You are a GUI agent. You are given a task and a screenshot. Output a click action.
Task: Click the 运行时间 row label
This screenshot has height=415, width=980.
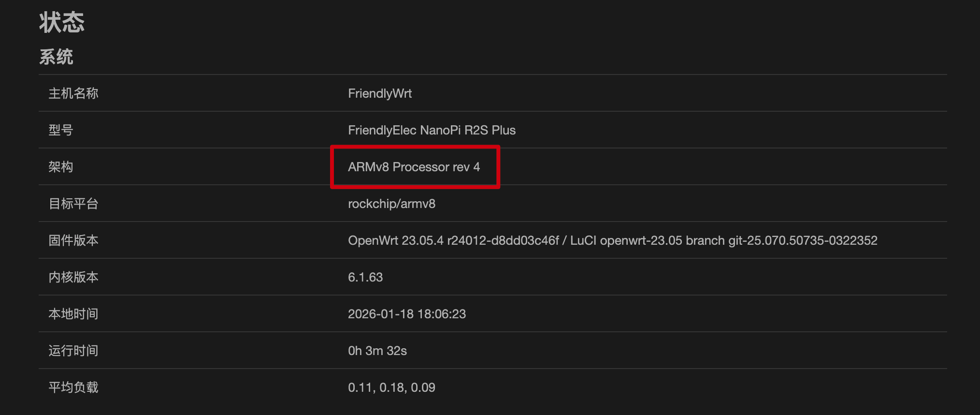point(73,351)
